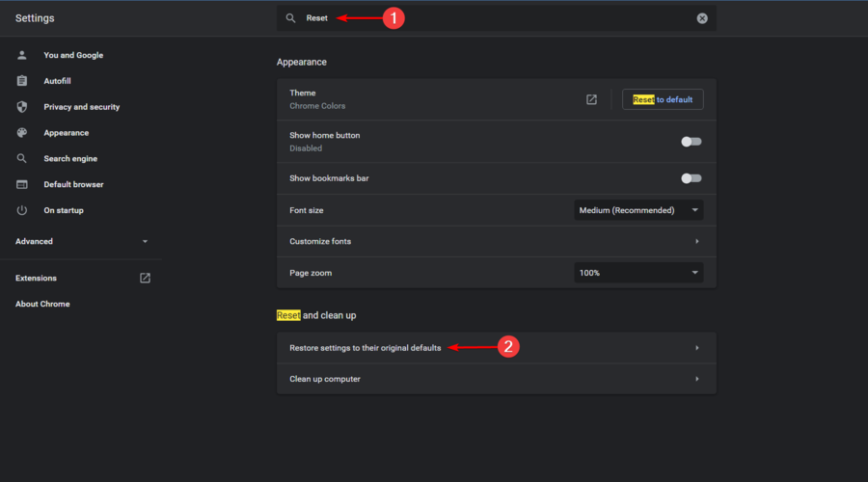Screen dimensions: 868x482
Task: Open Restore settings to their original defaults
Action: point(496,348)
